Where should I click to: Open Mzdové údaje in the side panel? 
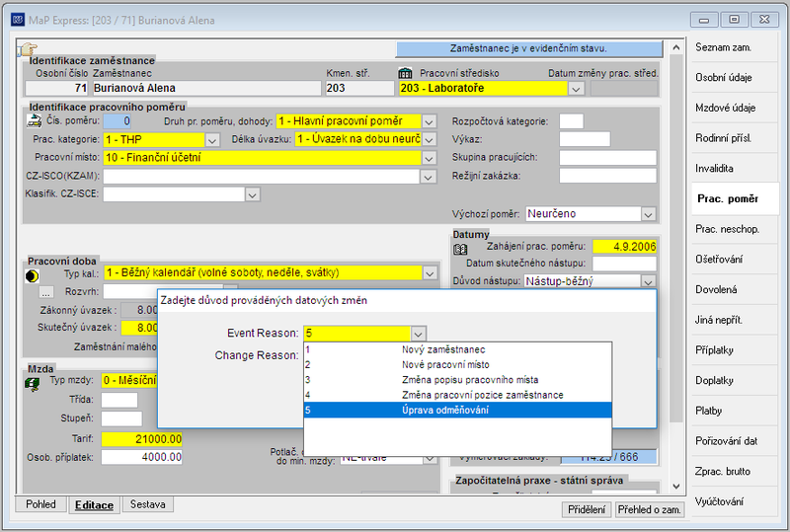pyautogui.click(x=726, y=108)
